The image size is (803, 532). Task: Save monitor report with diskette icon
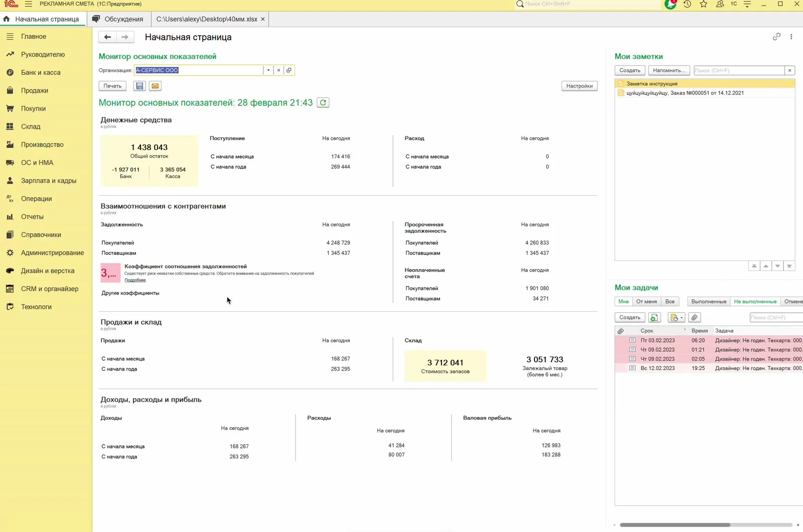[140, 86]
